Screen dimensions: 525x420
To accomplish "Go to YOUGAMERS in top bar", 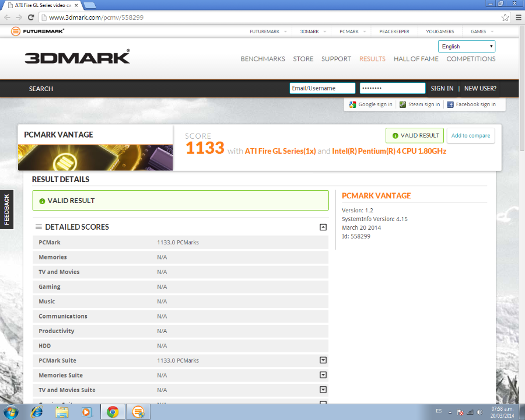I will (440, 32).
